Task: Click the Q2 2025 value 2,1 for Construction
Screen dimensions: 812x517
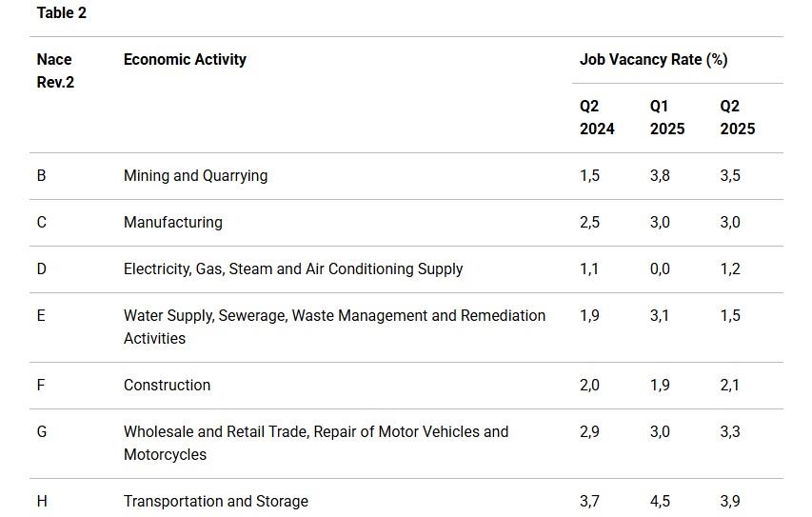Action: click(x=730, y=385)
